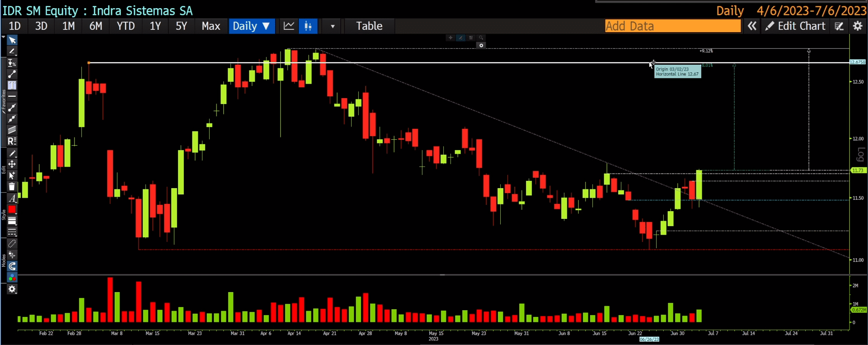Viewport: 868px width, 345px height.
Task: Click the Add Data input field
Action: [673, 26]
